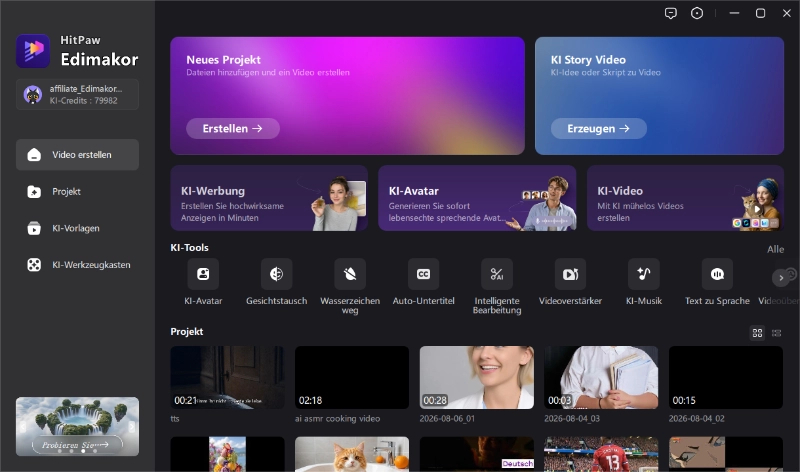Screen dimensions: 800x472
Task: Launch the KI-Musik tool
Action: (x=644, y=274)
